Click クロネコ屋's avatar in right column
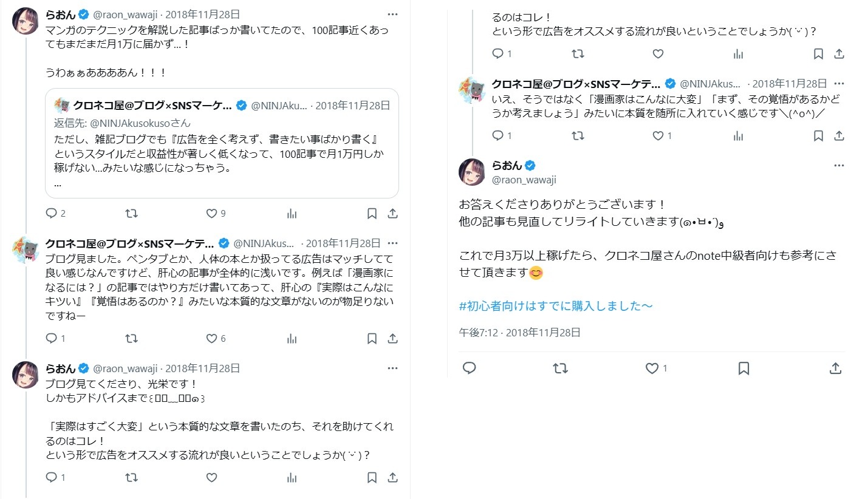This screenshot has height=499, width=868. 471,90
